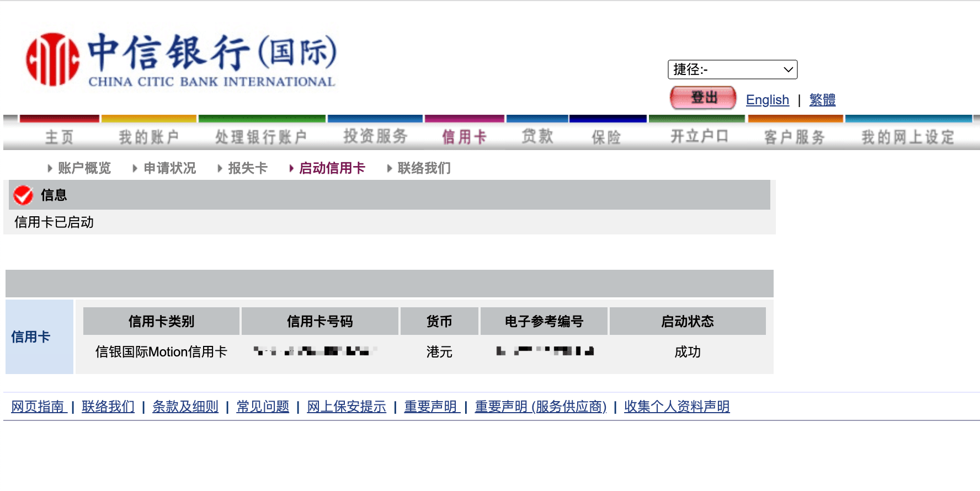Open the 我的网上设定 tab
Screen dimensions: 980x491
(908, 137)
